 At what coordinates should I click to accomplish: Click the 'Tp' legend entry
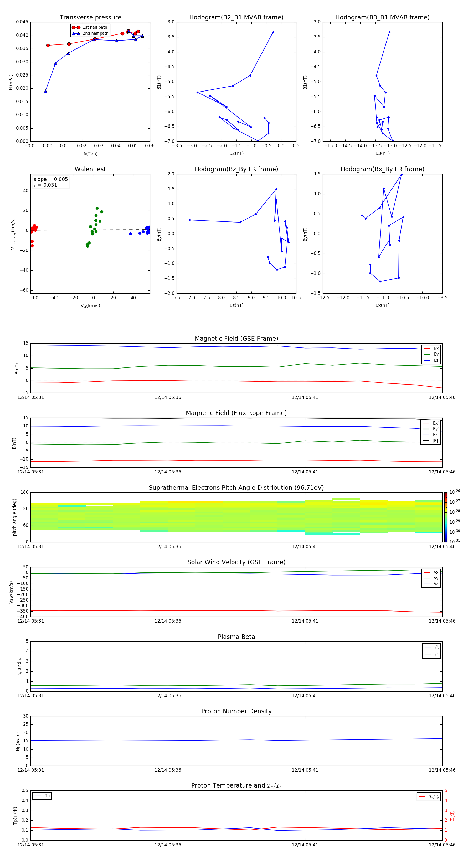42,796
